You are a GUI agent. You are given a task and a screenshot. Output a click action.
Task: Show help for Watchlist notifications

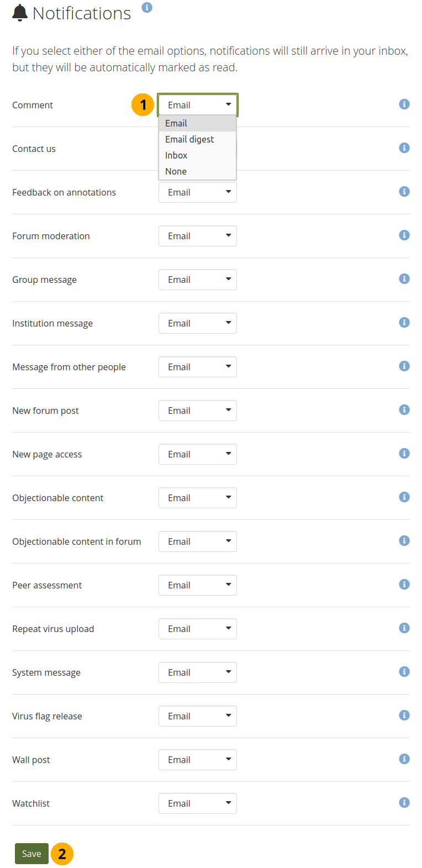pos(404,803)
